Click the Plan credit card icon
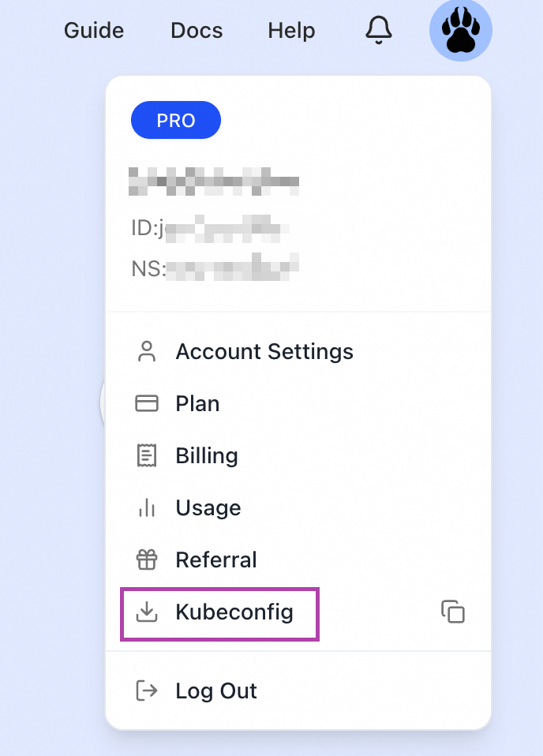 coord(147,403)
